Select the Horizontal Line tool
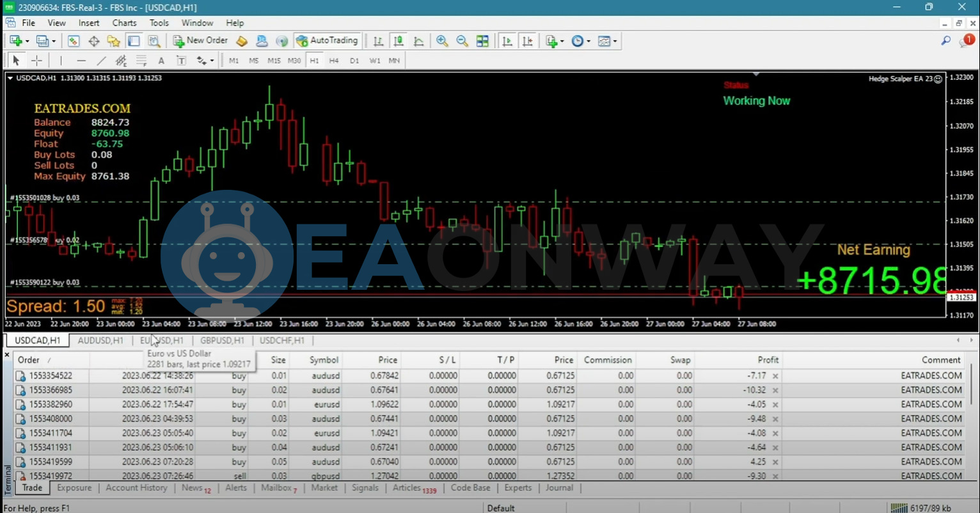This screenshot has width=980, height=513. click(81, 60)
